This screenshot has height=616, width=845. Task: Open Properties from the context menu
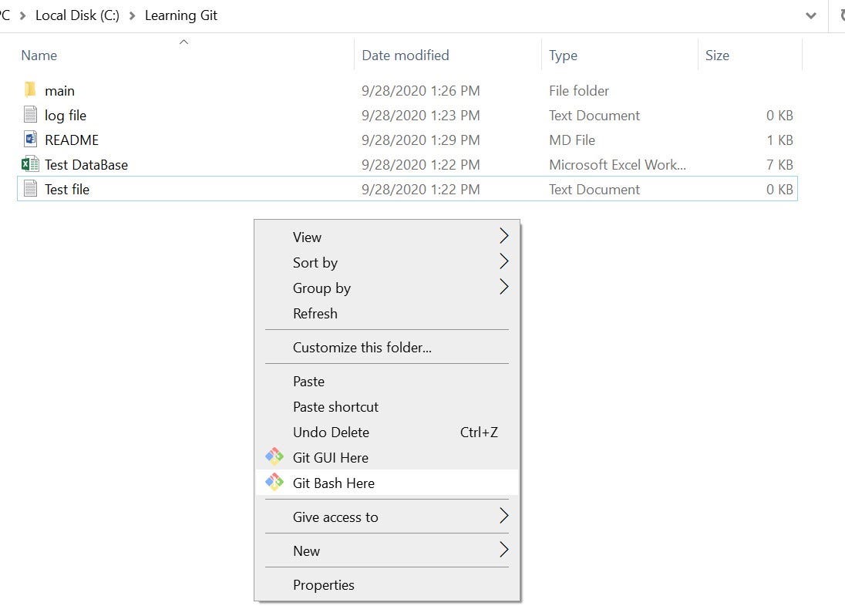[324, 584]
